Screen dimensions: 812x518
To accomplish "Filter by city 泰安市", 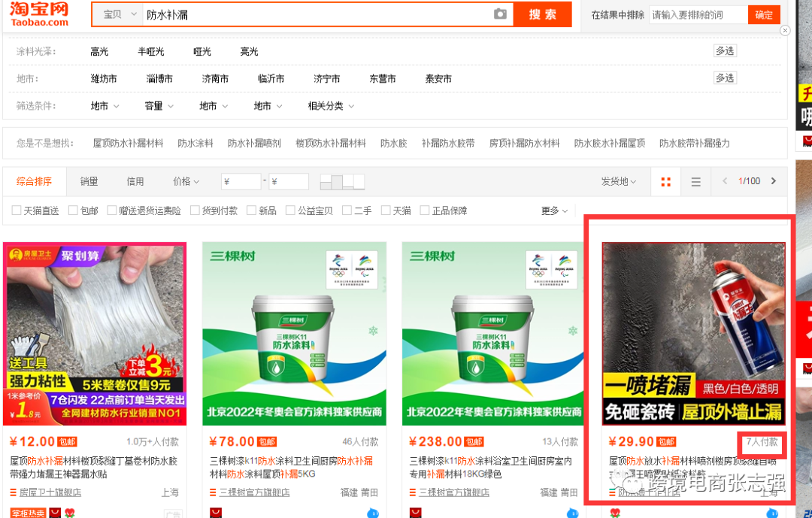I will point(438,79).
